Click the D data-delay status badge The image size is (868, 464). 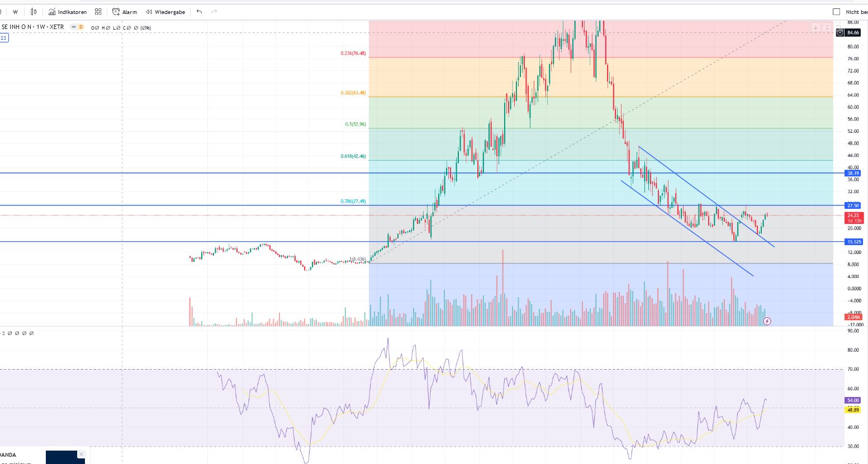[81, 27]
